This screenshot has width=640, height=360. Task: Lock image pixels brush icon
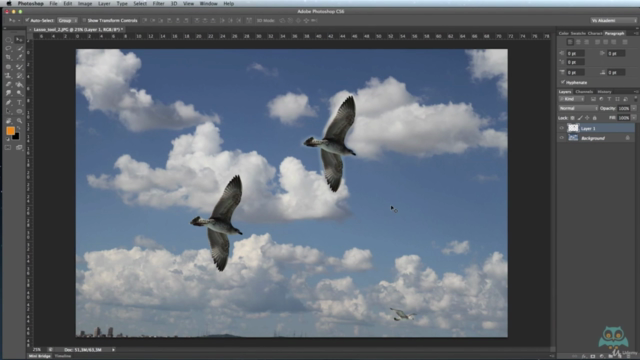click(x=580, y=118)
